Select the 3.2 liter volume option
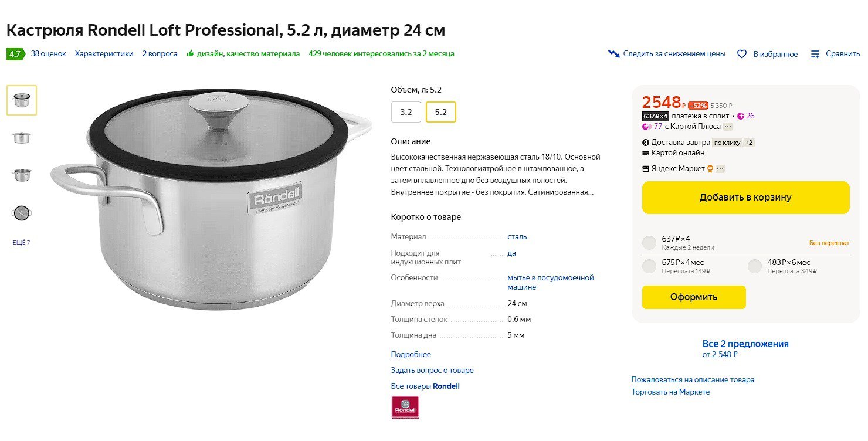Screen dimensions: 868x441 pyautogui.click(x=406, y=112)
